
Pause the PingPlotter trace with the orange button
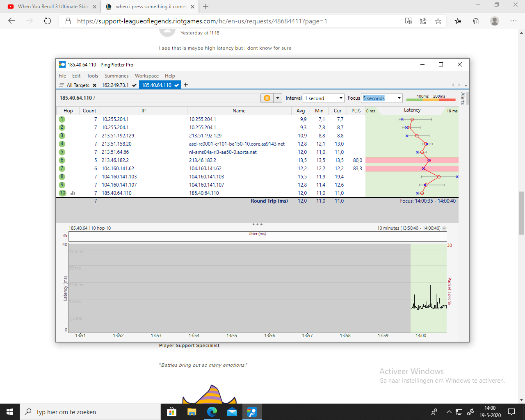point(267,98)
